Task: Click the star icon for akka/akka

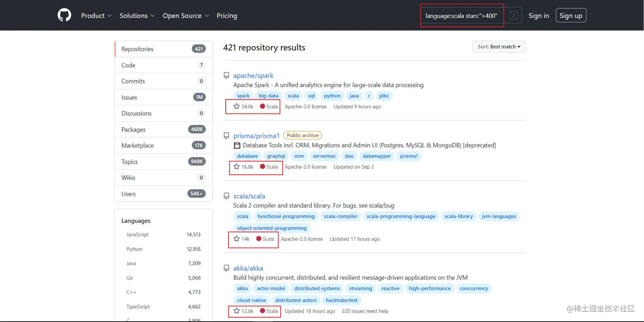Action: click(236, 311)
